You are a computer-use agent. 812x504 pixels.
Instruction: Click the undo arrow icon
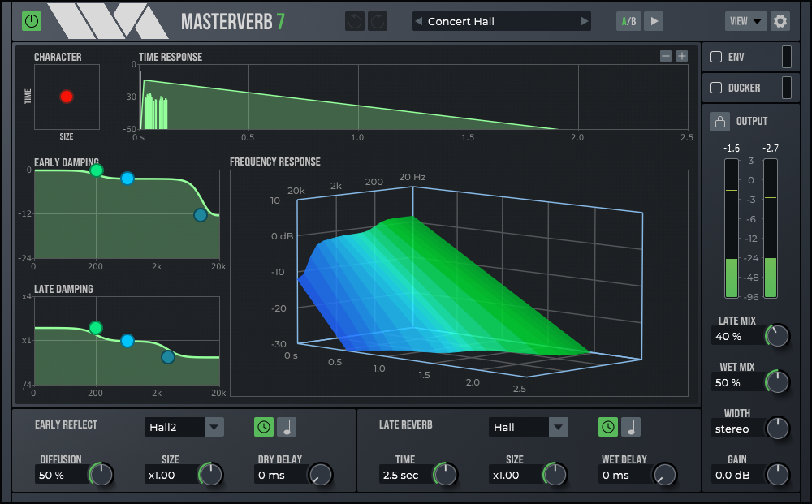(x=354, y=20)
